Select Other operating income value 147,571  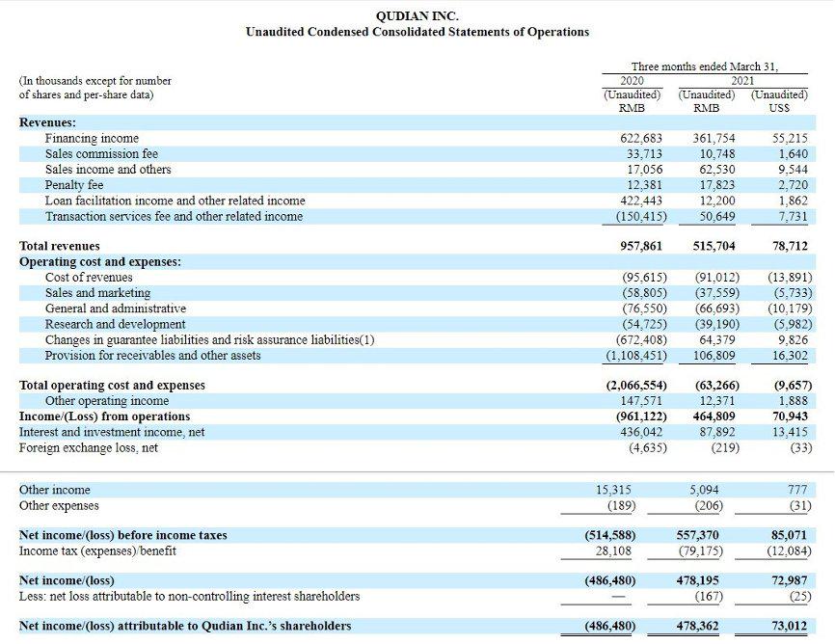tap(641, 400)
